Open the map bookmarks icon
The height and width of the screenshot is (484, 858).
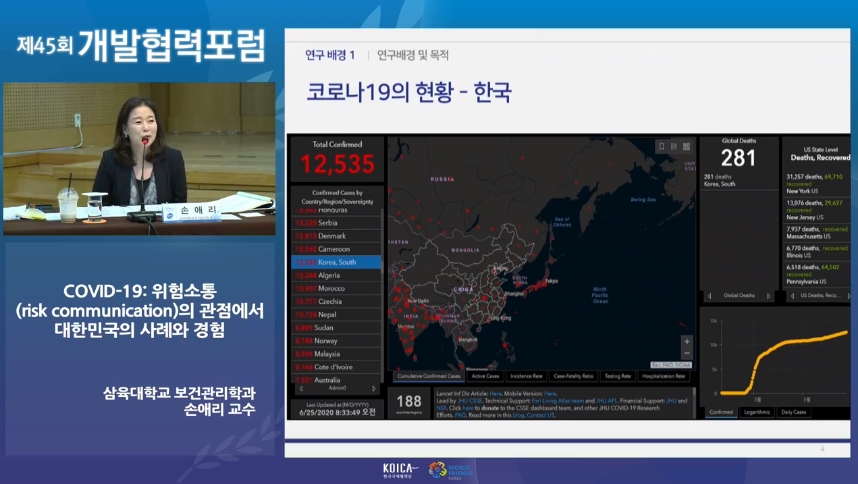662,147
